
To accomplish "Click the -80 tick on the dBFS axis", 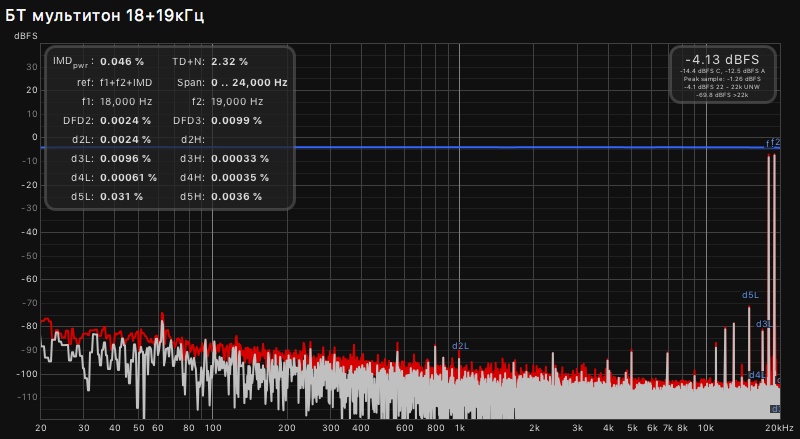I will [30, 326].
